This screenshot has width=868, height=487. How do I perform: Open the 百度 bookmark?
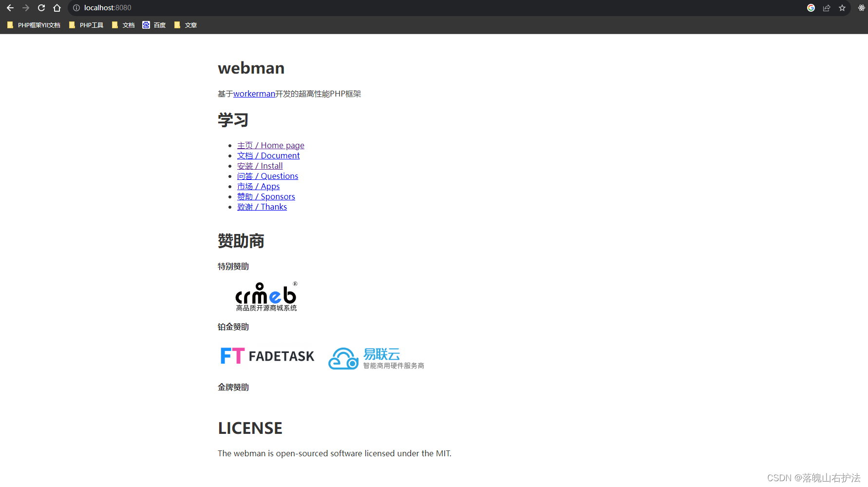pos(154,25)
